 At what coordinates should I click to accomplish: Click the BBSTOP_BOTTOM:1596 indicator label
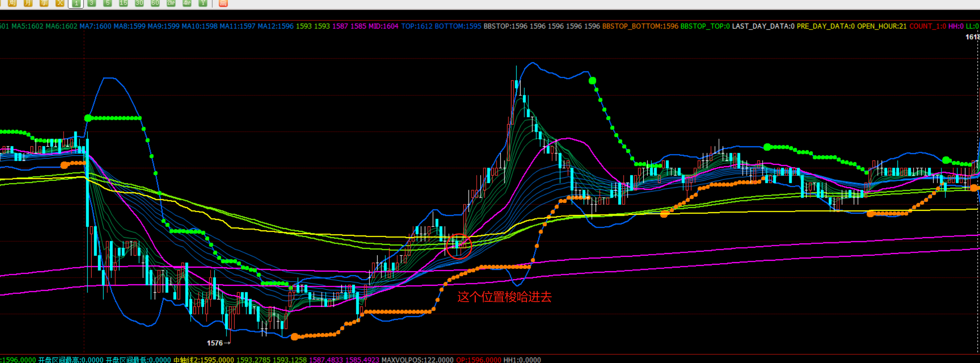coord(640,26)
